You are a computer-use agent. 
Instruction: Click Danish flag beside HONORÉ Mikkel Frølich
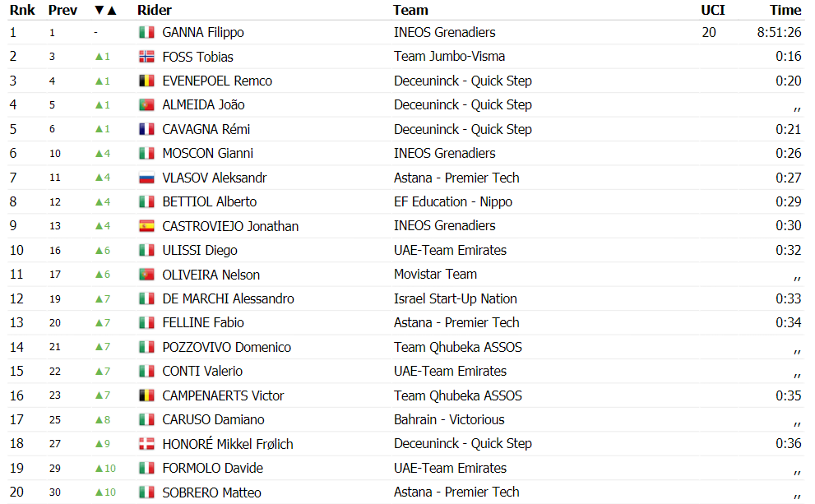[146, 444]
